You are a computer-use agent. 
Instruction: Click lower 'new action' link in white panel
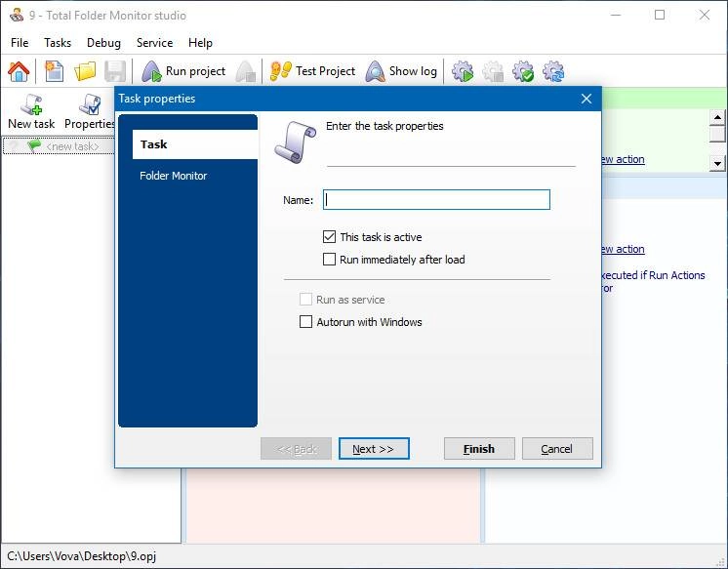pyautogui.click(x=623, y=249)
